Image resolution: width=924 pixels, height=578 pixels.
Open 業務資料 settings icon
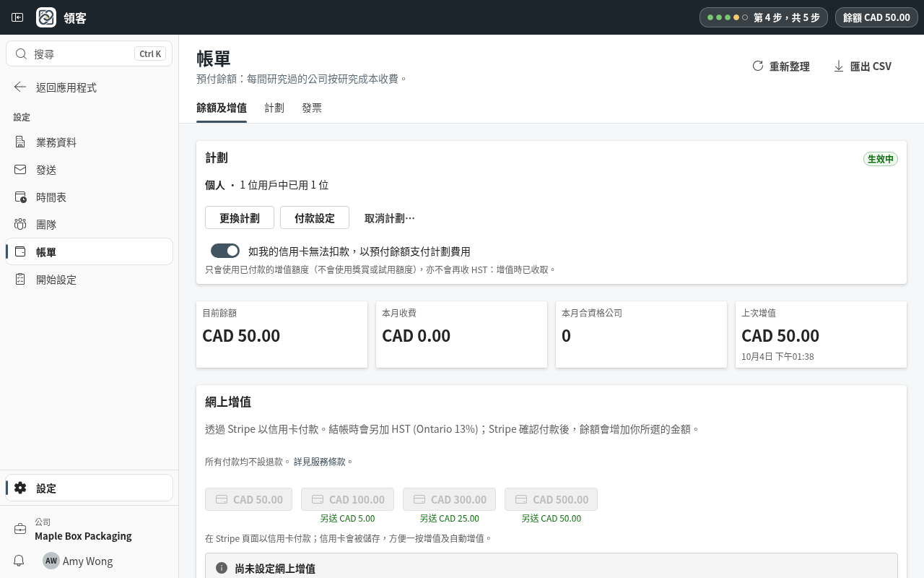click(x=20, y=142)
